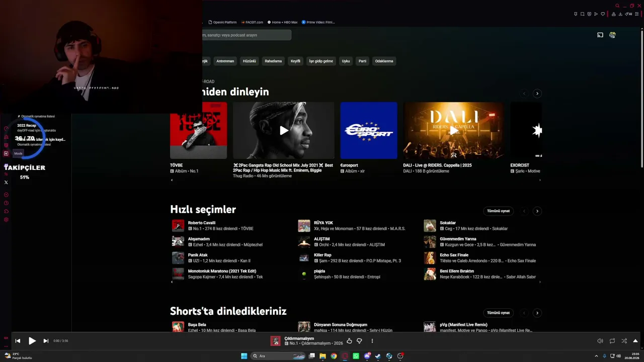644x362 pixels.
Task: Click 'Tümünü oynat' beside Shorts'ta dinledikleriniz
Action: point(498,313)
